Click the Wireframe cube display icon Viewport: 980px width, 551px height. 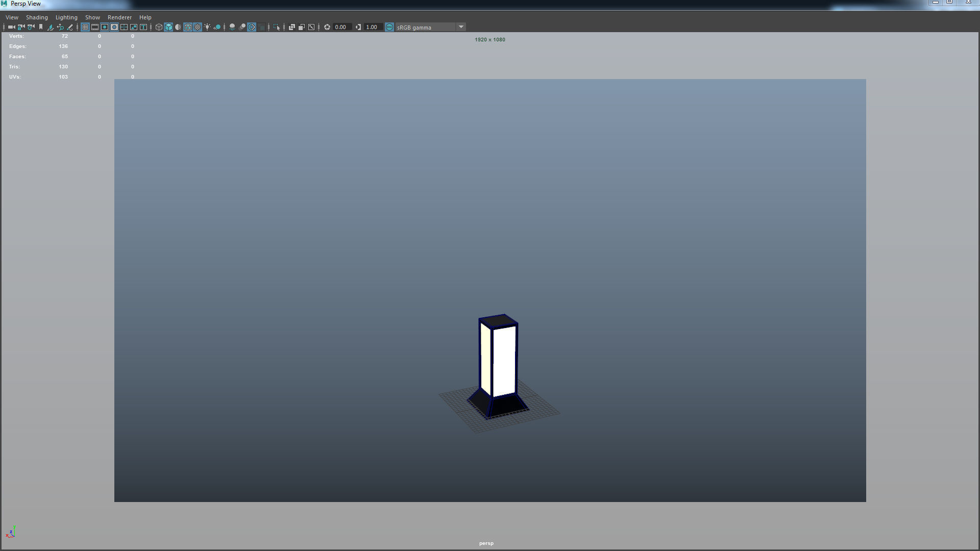pyautogui.click(x=159, y=27)
